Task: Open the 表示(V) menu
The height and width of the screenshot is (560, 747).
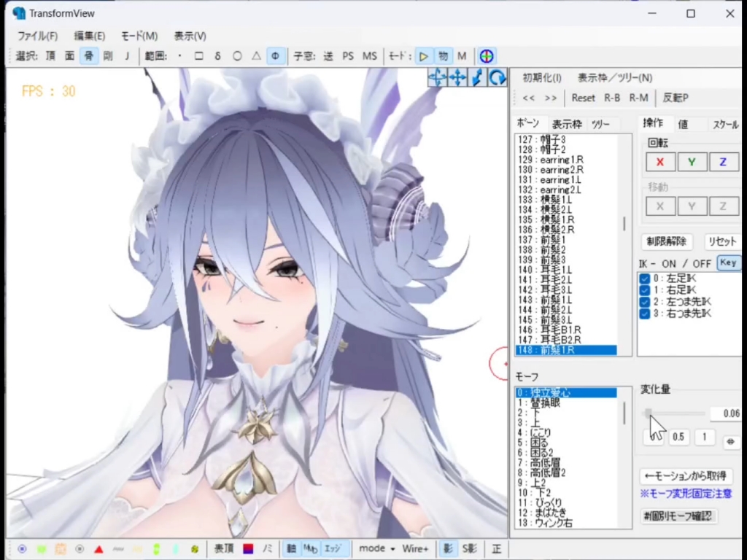Action: [x=190, y=36]
